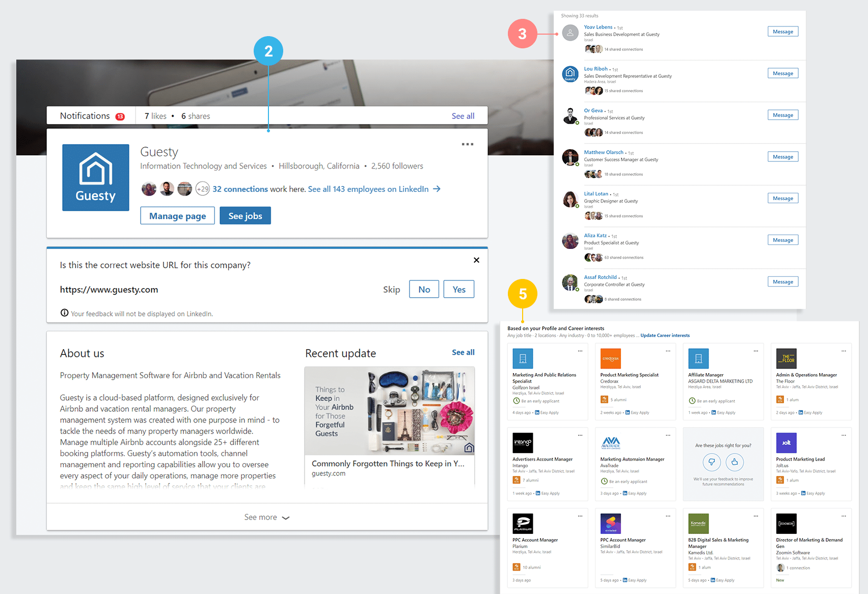868x594 pixels.
Task: Expand About us with See more
Action: (x=267, y=517)
